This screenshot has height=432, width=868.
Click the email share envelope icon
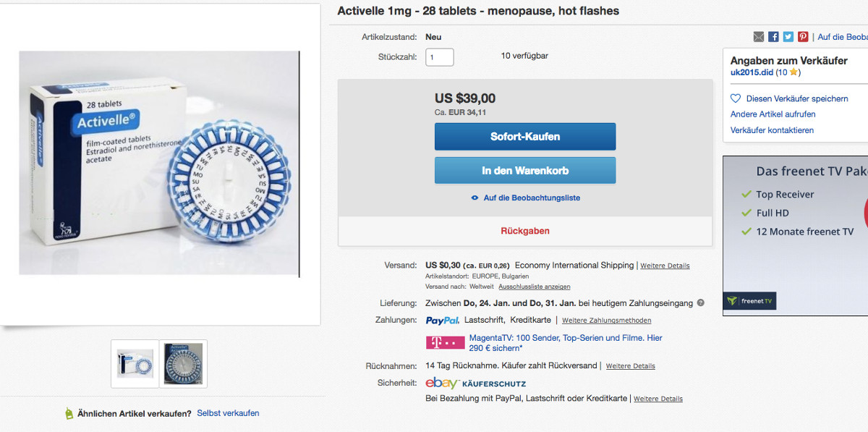click(x=759, y=37)
